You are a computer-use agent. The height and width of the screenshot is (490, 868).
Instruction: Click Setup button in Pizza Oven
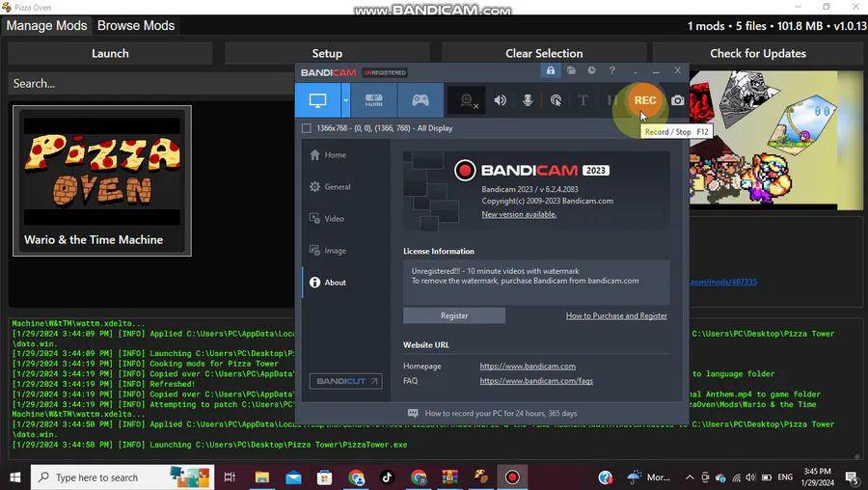pos(327,54)
